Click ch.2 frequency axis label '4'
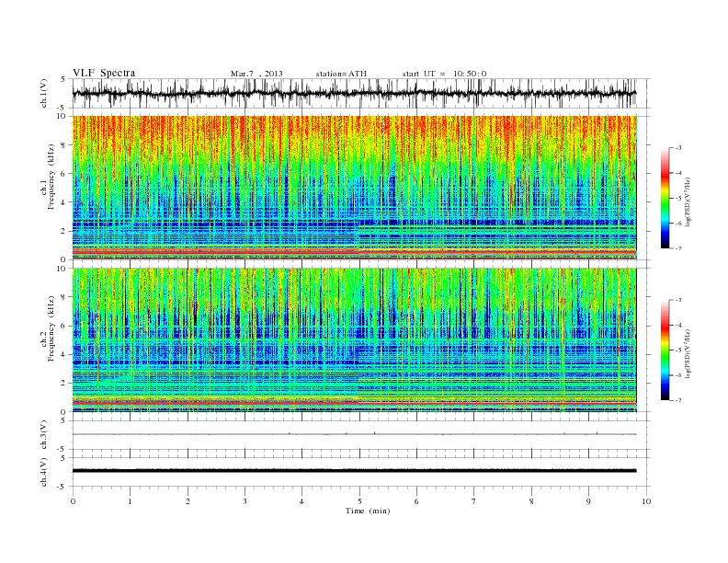This screenshot has height=563, width=728. [x=64, y=355]
